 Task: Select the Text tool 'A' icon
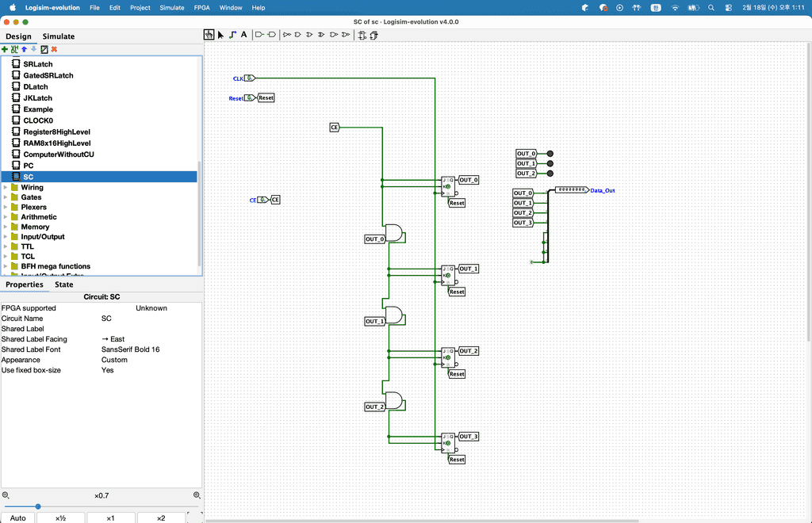pos(243,35)
